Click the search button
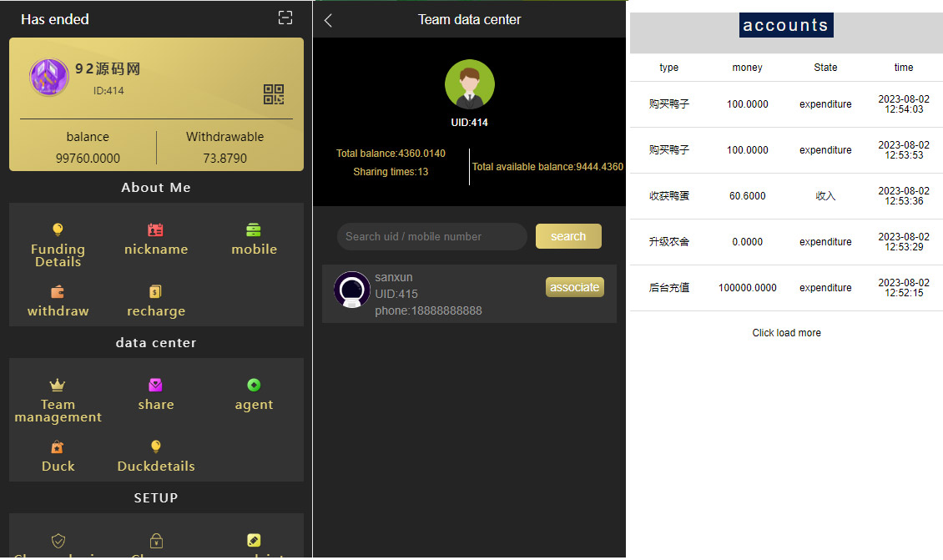This screenshot has width=943, height=560. pyautogui.click(x=568, y=236)
